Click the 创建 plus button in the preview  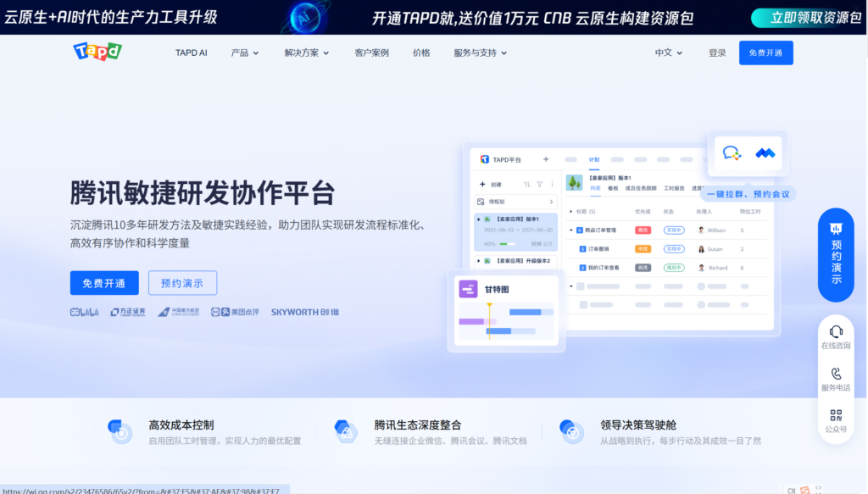[x=482, y=184]
